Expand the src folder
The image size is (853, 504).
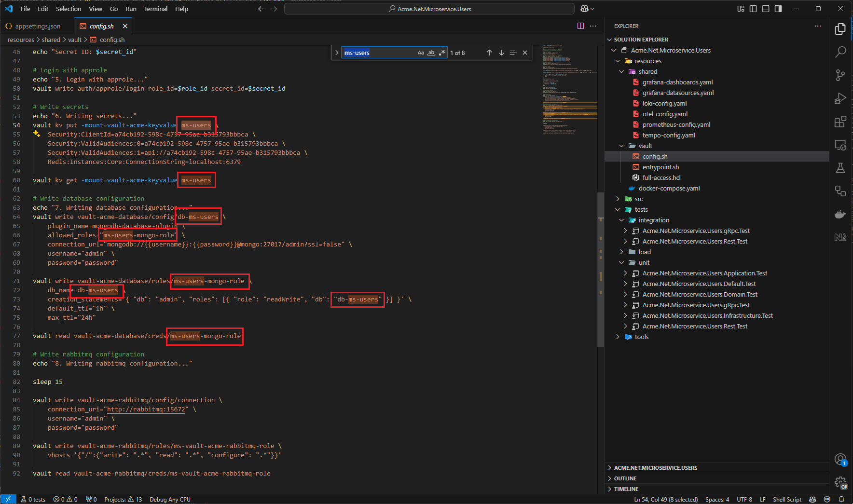(618, 199)
